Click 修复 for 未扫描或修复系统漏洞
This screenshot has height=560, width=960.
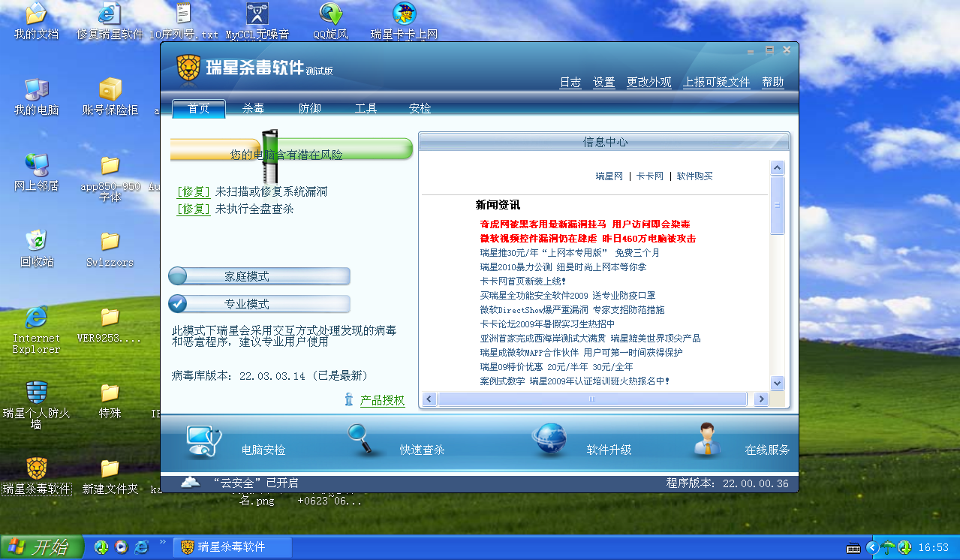click(x=194, y=191)
